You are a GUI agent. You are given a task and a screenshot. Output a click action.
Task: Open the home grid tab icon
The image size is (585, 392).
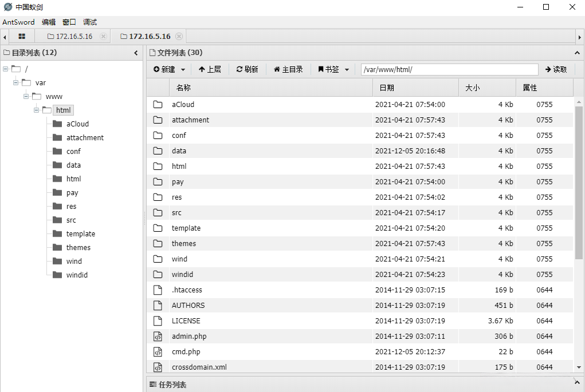click(x=22, y=37)
